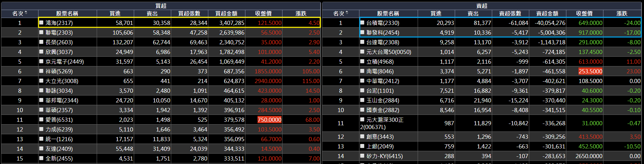Open stock 立積(4968)
This screenshot has height=164, width=644.
coord(380,62)
